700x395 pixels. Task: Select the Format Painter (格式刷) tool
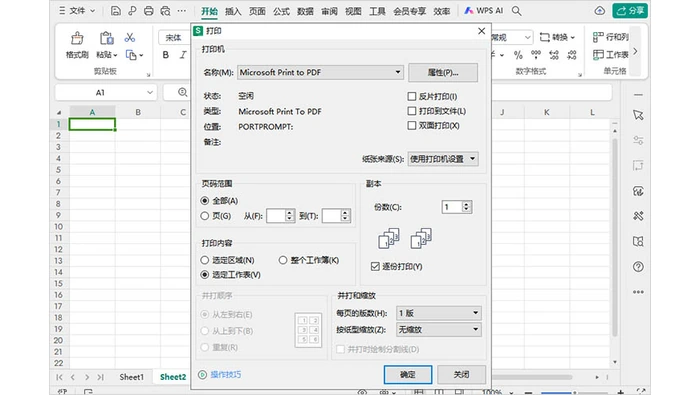click(x=77, y=45)
